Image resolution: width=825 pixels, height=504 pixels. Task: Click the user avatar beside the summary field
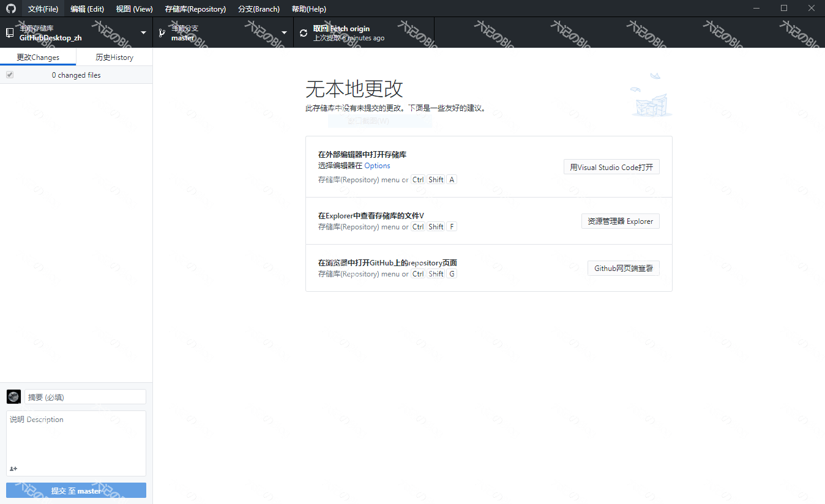click(x=13, y=396)
